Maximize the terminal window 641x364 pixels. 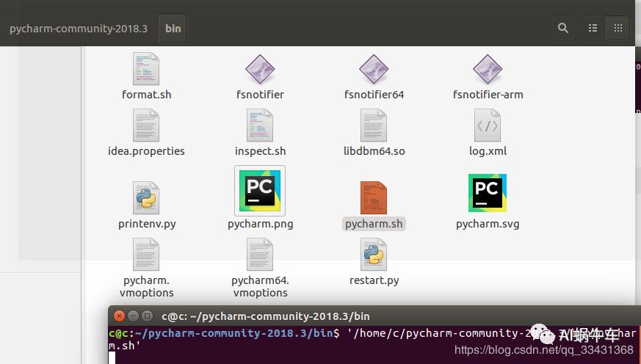click(147, 316)
